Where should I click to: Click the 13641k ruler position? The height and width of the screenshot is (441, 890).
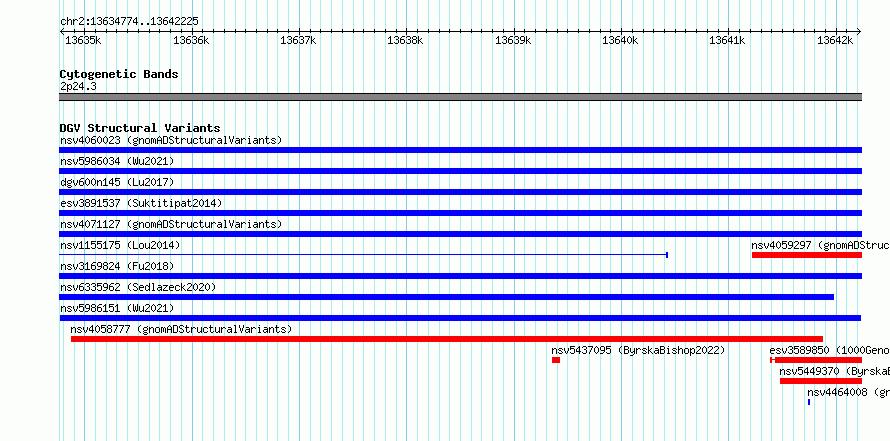tap(728, 40)
